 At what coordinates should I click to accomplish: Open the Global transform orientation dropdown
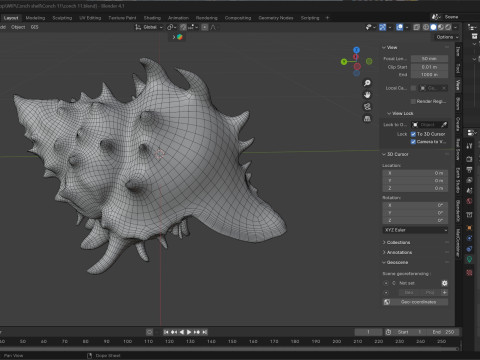point(149,27)
